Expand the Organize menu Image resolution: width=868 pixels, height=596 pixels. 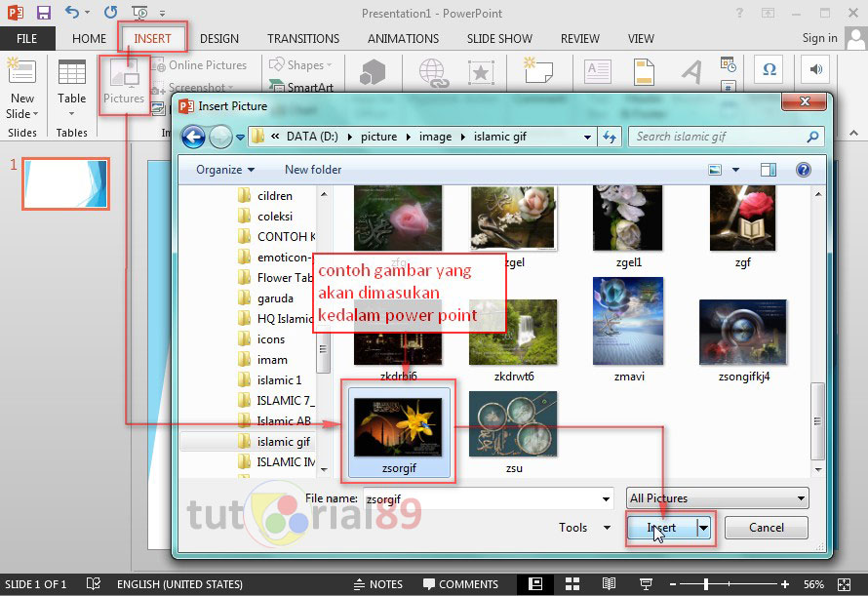(224, 170)
